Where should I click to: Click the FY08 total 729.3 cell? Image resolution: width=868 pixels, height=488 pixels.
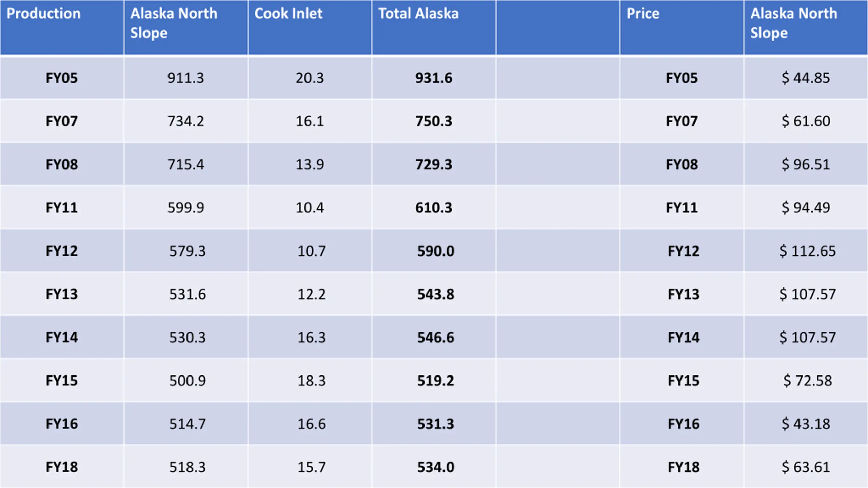434,164
